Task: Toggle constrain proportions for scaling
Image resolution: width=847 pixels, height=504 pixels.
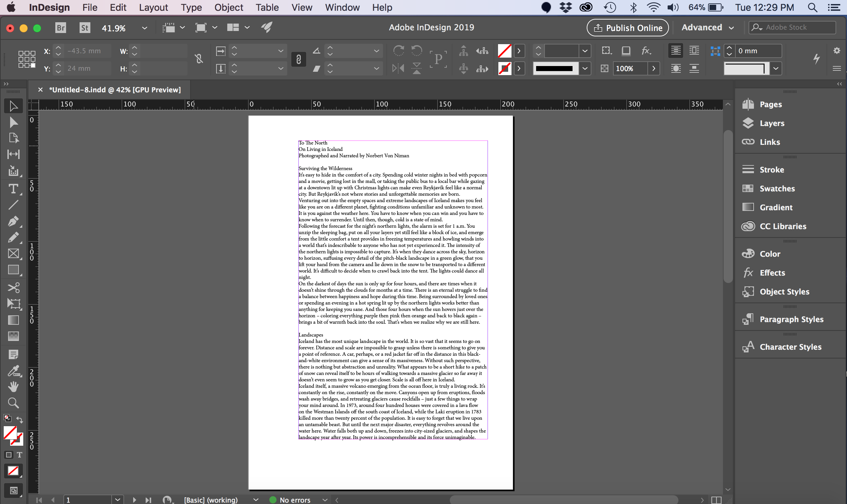Action: point(298,59)
